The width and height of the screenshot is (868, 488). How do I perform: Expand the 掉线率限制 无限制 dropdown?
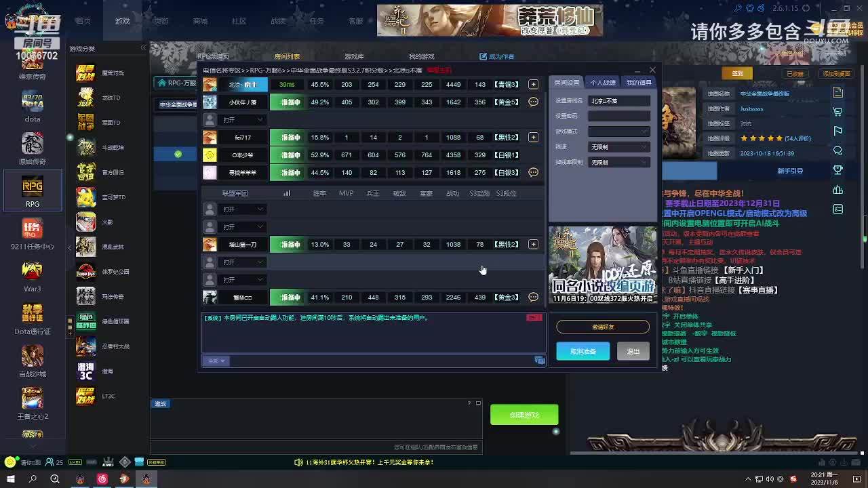tap(619, 163)
